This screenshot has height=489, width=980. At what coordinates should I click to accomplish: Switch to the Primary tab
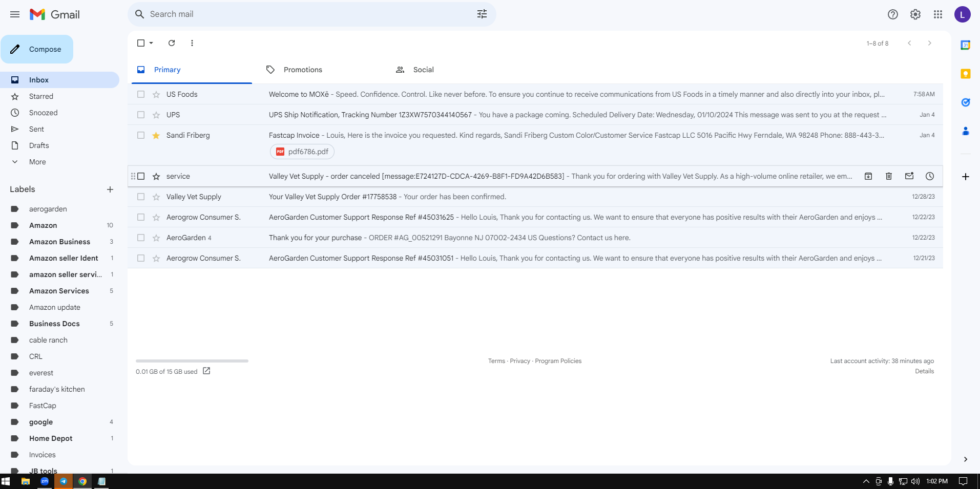click(192, 70)
